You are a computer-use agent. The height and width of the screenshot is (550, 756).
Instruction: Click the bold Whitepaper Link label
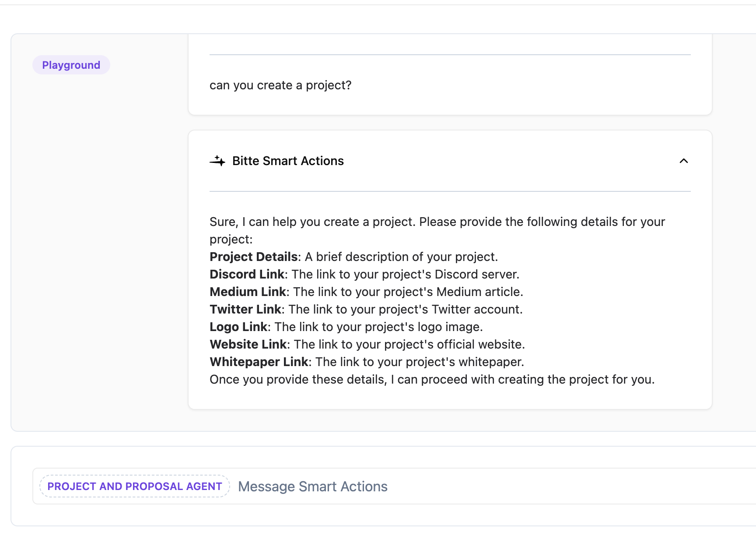pos(259,362)
